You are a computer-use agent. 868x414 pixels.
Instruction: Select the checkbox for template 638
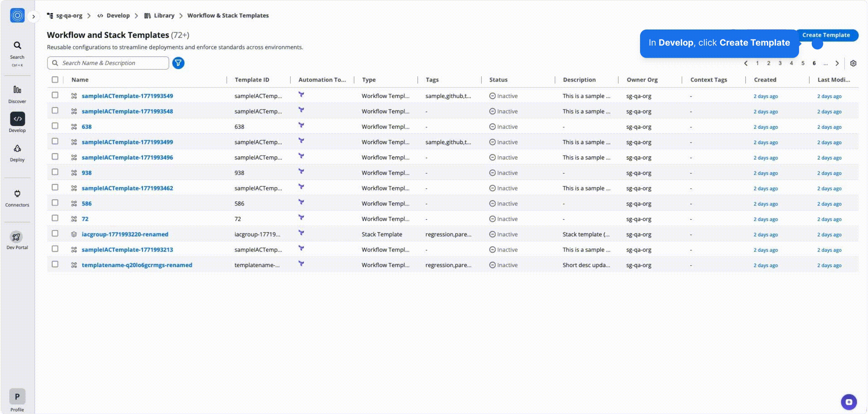(55, 125)
